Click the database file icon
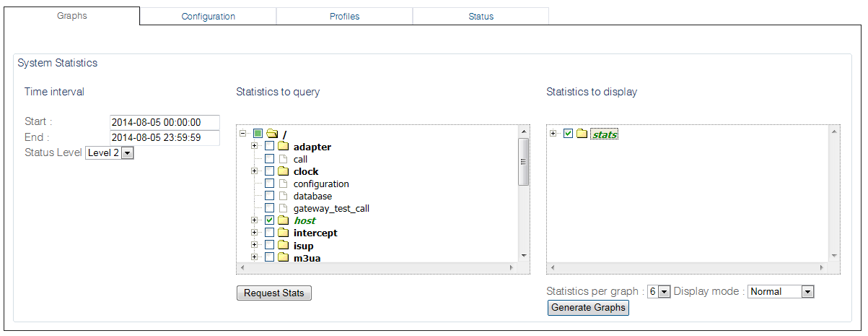Image resolution: width=868 pixels, height=336 pixels. point(283,196)
